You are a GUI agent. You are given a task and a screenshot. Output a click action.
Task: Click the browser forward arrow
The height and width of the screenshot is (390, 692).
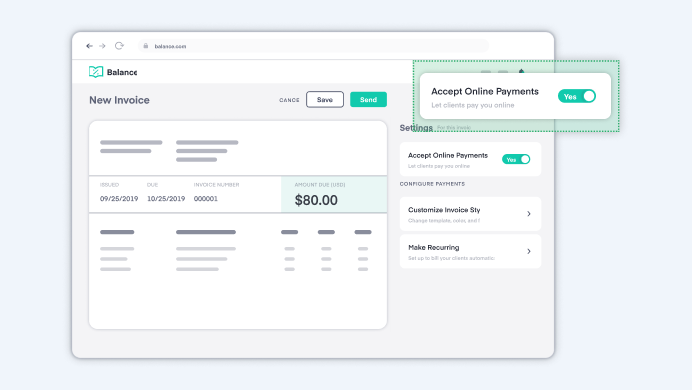click(x=102, y=46)
